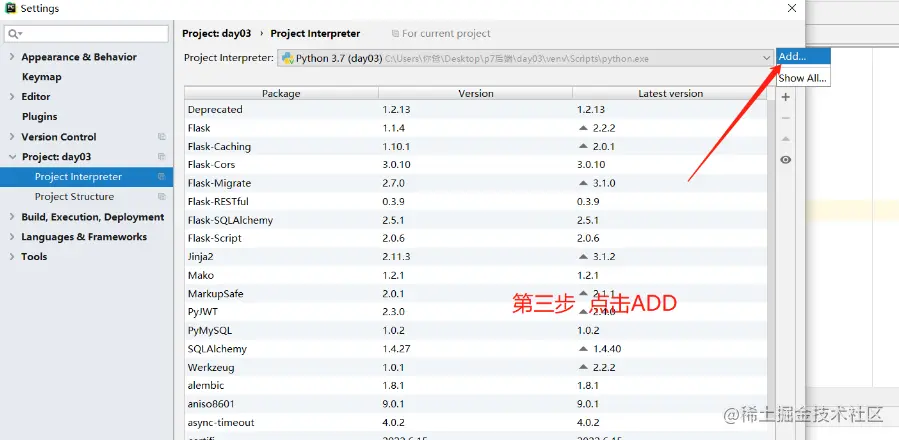Select the alembic package row

[475, 386]
